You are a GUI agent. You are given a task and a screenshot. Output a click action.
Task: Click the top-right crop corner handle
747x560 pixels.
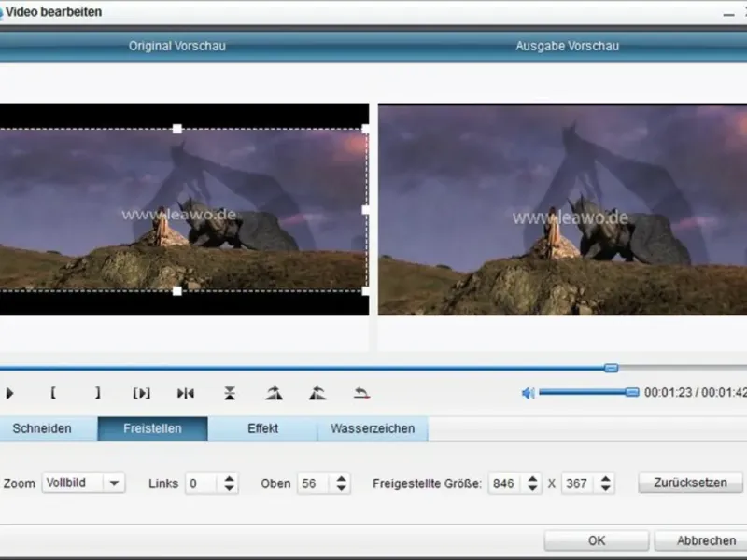coord(365,129)
